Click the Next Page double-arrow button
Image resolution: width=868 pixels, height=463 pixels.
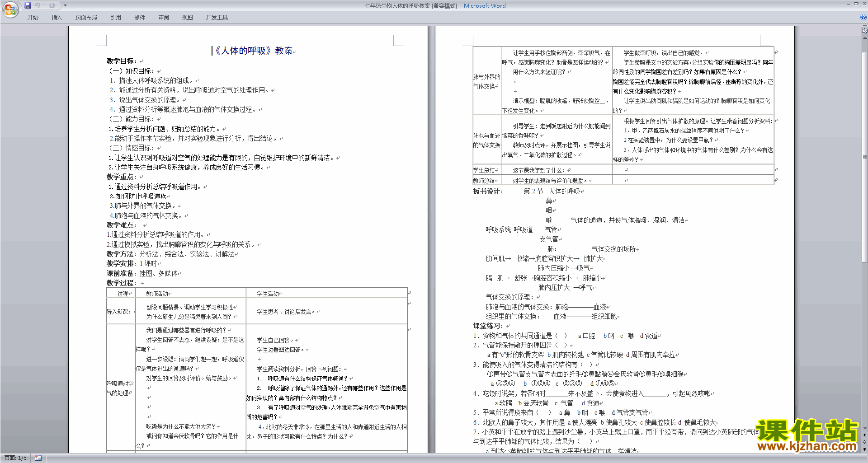[865, 449]
